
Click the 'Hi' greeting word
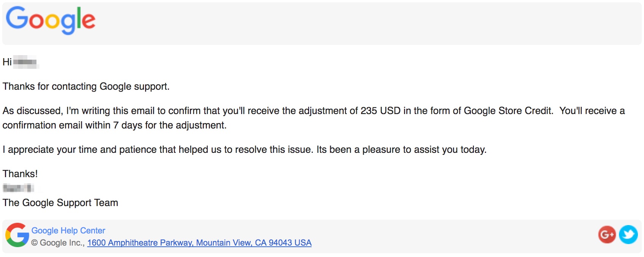click(7, 62)
